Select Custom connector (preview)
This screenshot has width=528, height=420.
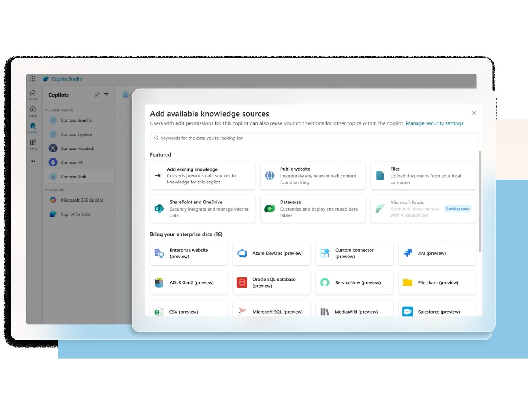pos(354,253)
